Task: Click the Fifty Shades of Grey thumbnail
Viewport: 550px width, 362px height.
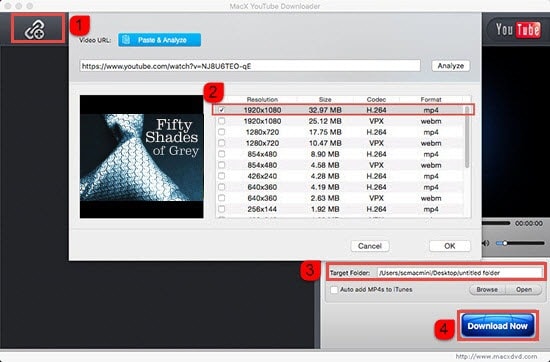Action: point(141,157)
